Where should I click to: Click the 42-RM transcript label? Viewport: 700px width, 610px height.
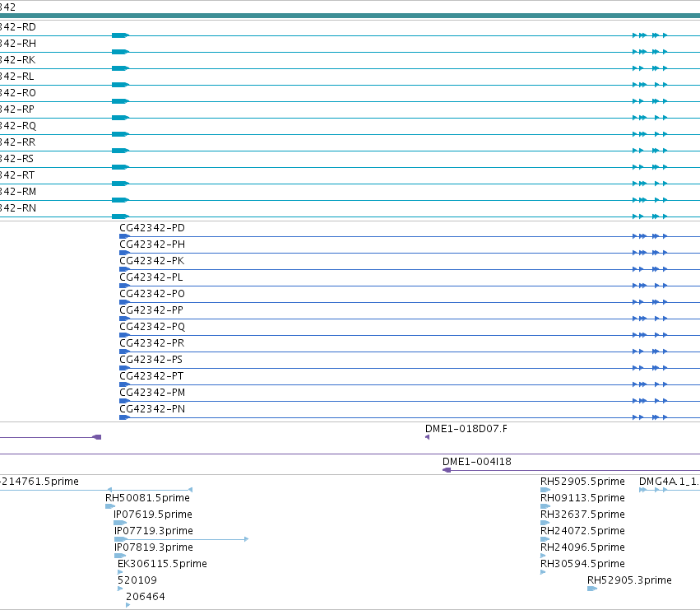click(x=18, y=192)
